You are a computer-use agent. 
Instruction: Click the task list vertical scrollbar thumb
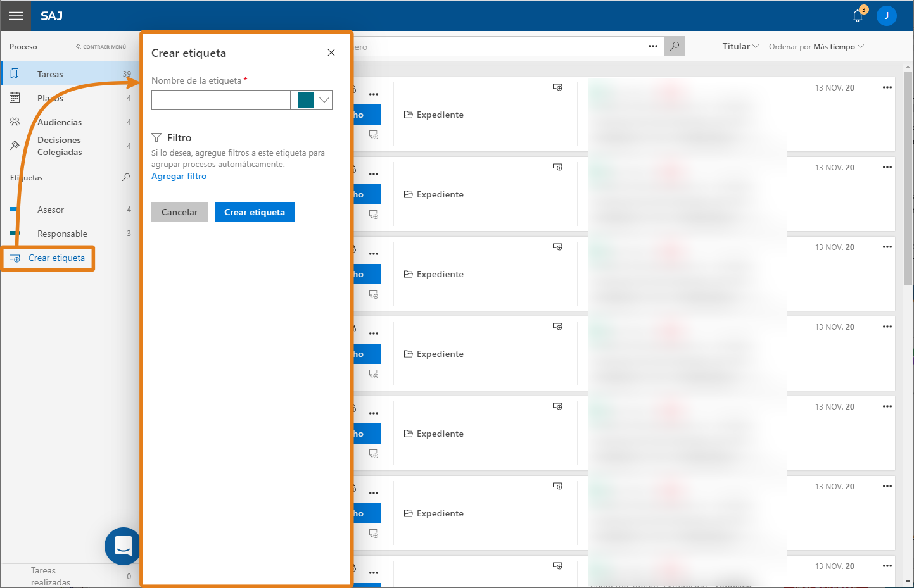point(908,178)
